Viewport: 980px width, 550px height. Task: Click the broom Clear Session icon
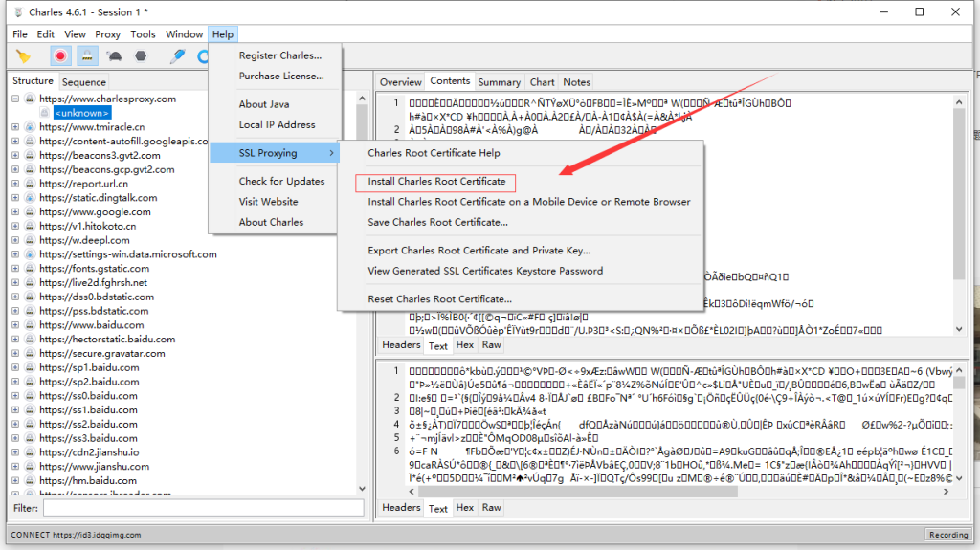[23, 56]
